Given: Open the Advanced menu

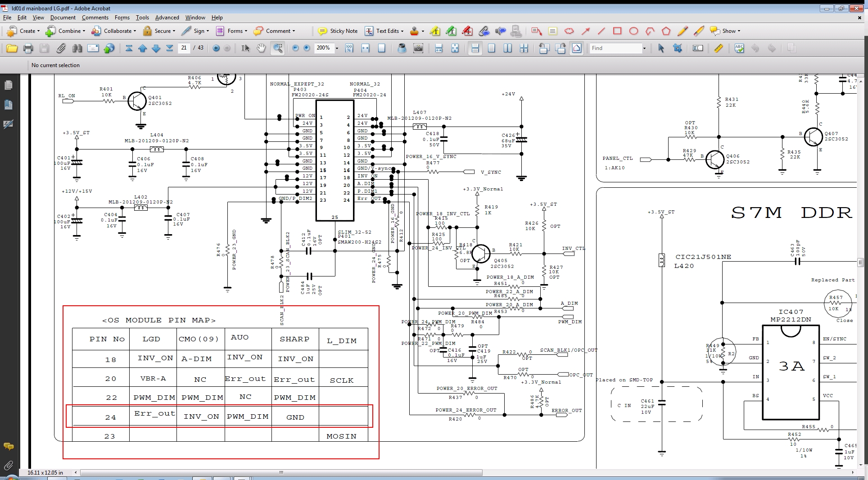Looking at the screenshot, I should [167, 18].
